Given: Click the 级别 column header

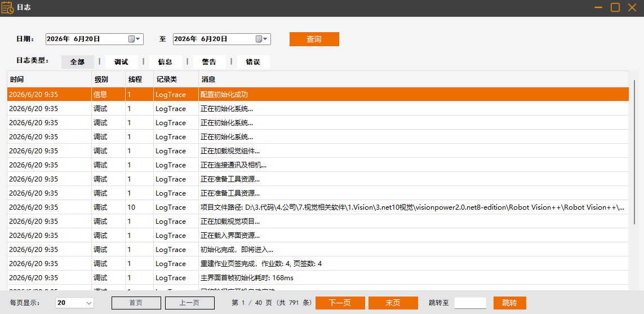Looking at the screenshot, I should tap(108, 79).
